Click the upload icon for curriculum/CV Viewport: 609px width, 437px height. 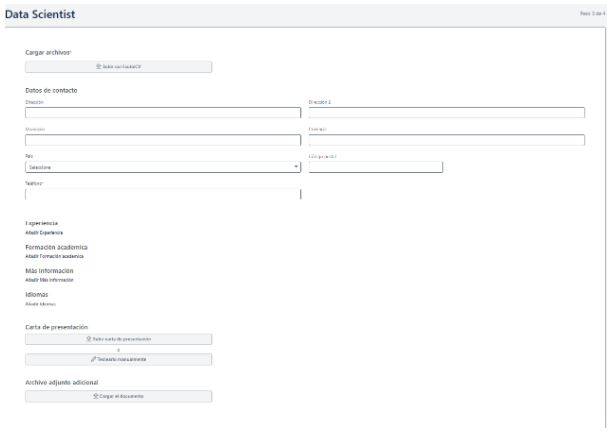point(97,67)
